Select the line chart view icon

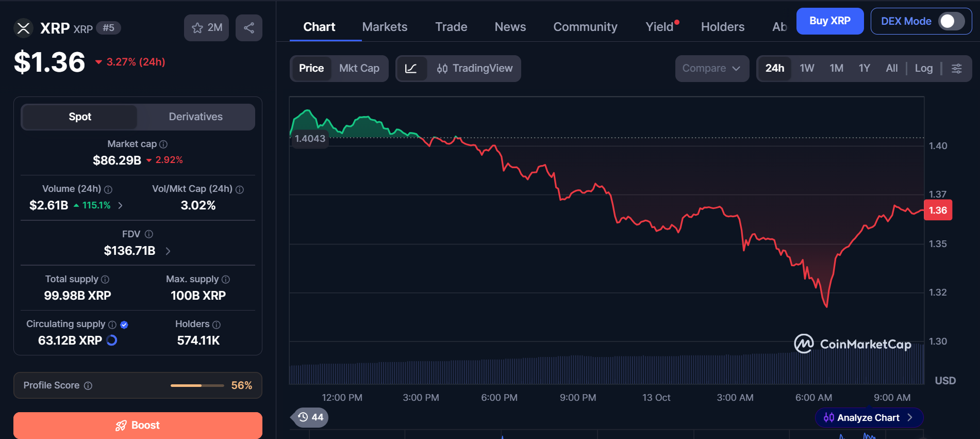[x=411, y=69]
